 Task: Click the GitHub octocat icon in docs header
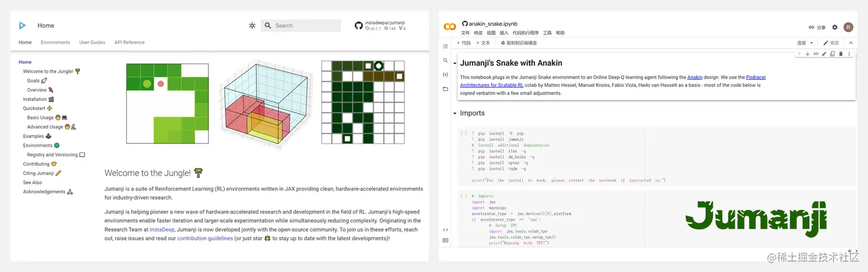[x=359, y=26]
